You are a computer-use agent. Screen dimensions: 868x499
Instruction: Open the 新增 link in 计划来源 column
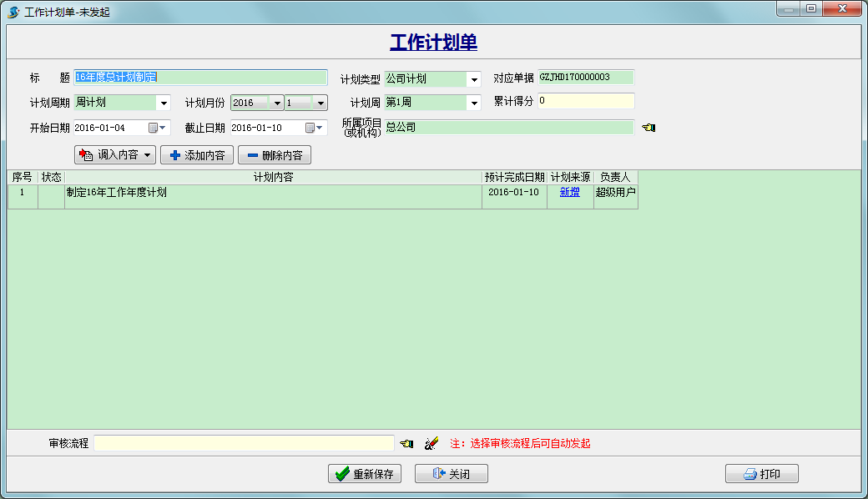(x=569, y=192)
